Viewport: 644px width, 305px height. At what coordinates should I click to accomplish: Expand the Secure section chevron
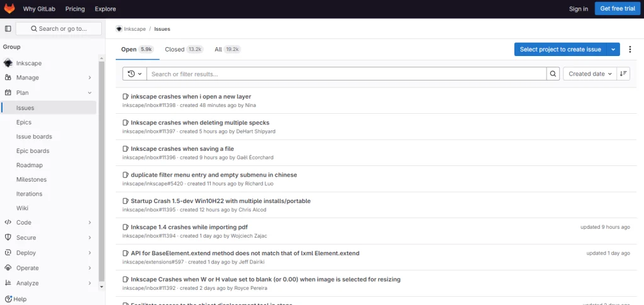(x=89, y=238)
